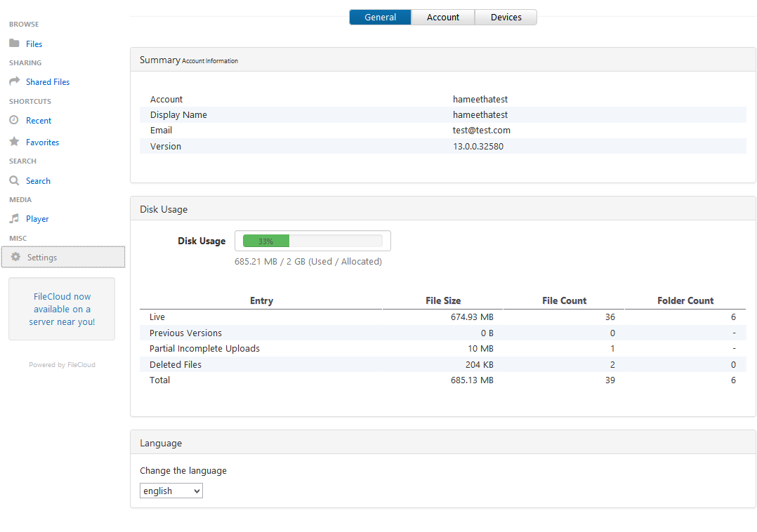Image resolution: width=757 pixels, height=532 pixels.
Task: Click the Account value hameethatest
Action: point(480,100)
